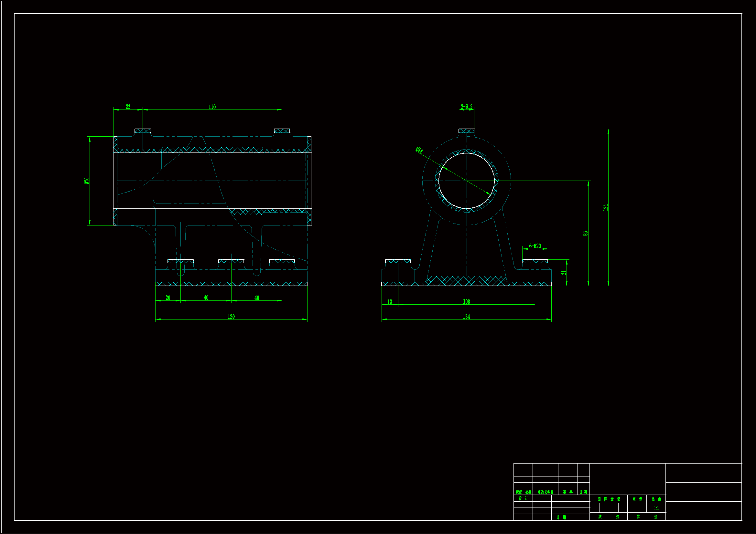Select the 6-Ø20 hole callout
The image size is (756, 534).
pyautogui.click(x=535, y=246)
